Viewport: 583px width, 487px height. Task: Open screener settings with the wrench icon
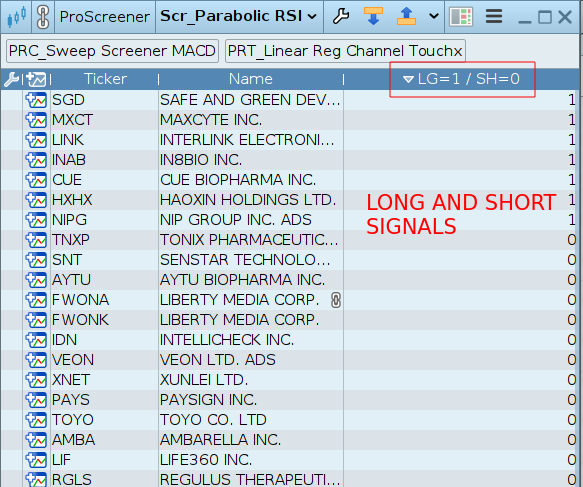pyautogui.click(x=341, y=16)
